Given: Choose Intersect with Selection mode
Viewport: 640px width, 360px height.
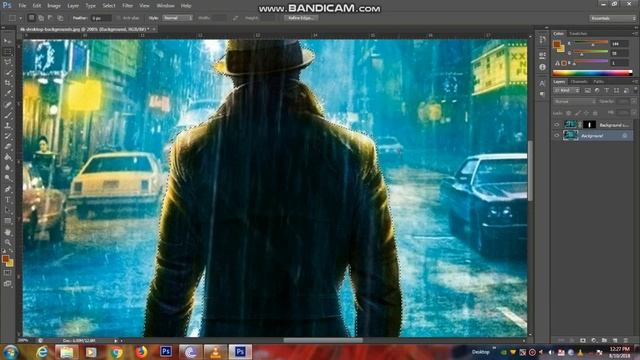Looking at the screenshot, I should pos(60,18).
